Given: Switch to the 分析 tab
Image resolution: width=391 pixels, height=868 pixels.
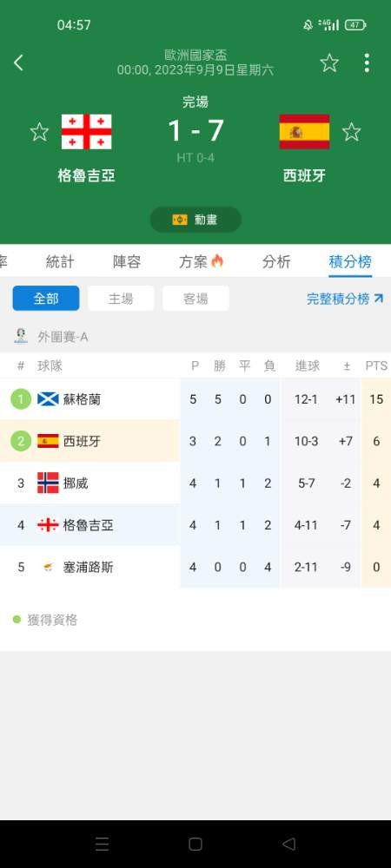Looking at the screenshot, I should pyautogui.click(x=275, y=262).
